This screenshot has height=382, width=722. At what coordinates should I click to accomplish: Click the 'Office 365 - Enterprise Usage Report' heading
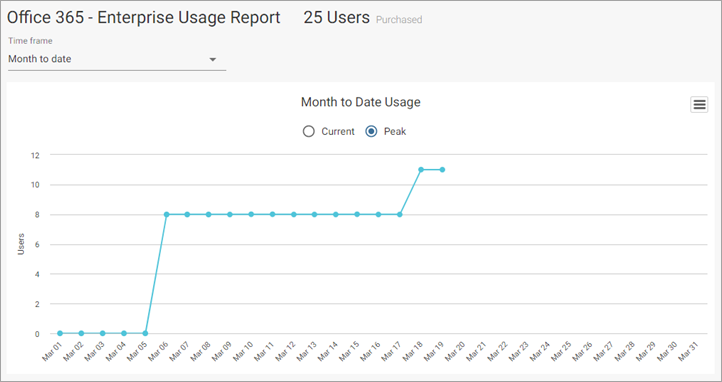point(144,17)
